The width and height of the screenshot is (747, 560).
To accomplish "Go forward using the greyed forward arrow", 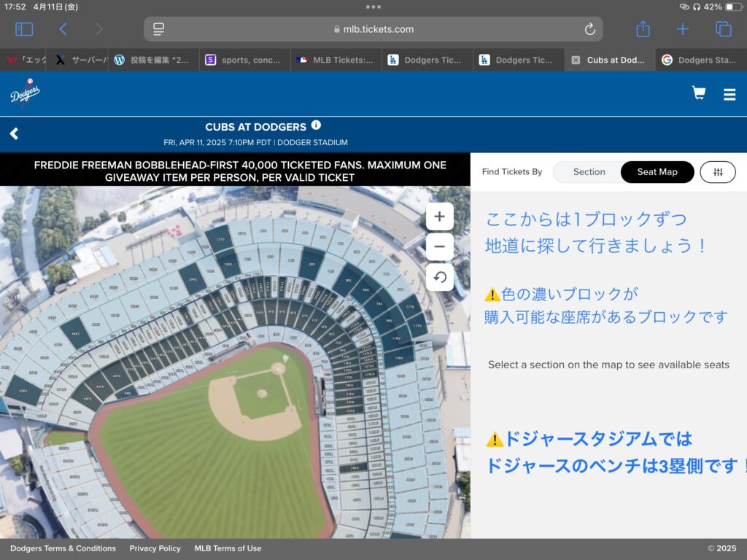I will 98,29.
